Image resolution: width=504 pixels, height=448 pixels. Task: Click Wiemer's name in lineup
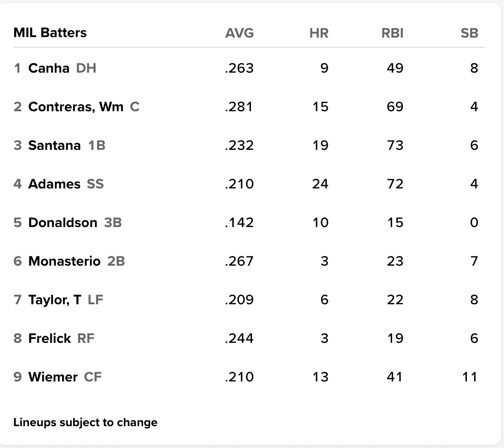53,377
